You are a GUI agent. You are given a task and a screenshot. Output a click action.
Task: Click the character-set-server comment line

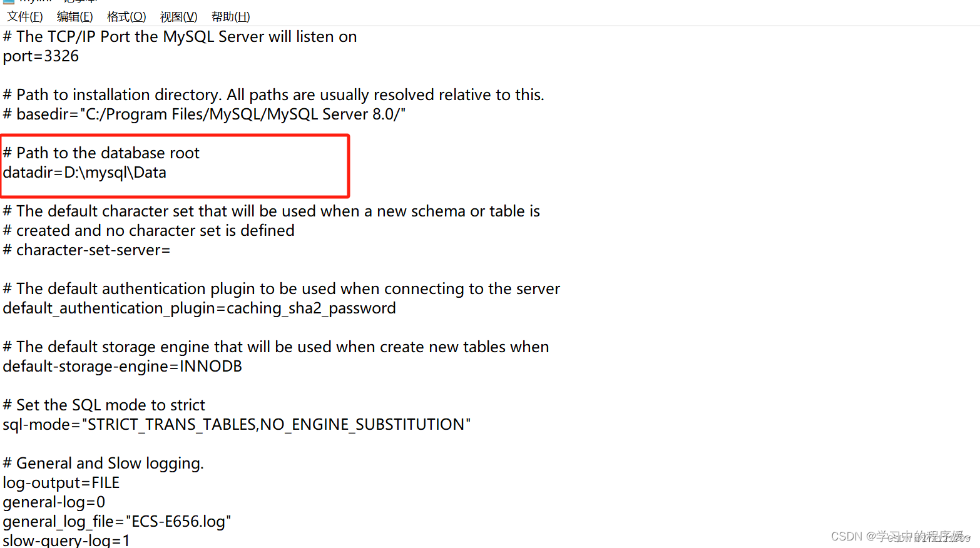coord(86,250)
